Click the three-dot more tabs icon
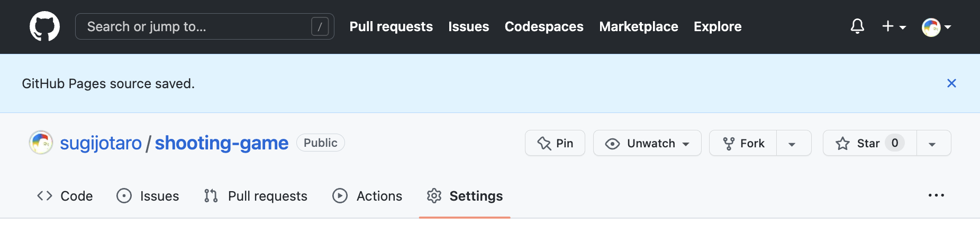This screenshot has width=980, height=226. [936, 195]
